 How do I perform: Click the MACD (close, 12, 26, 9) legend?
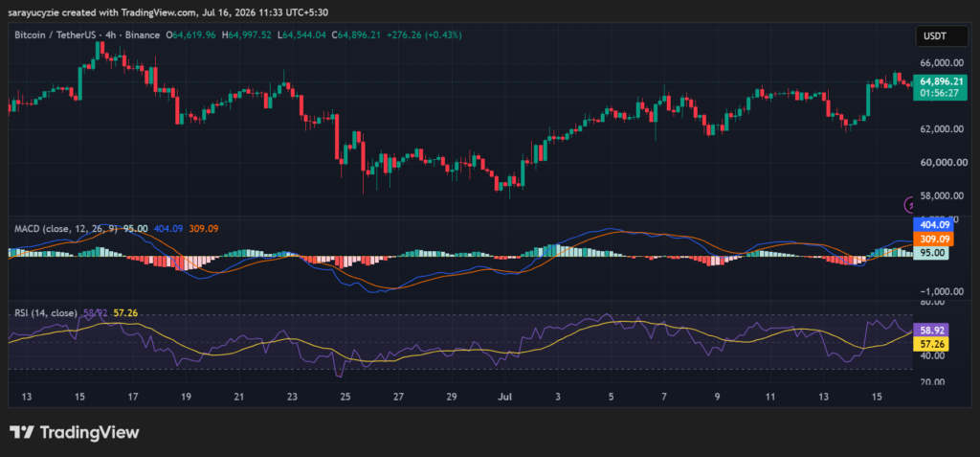[66, 229]
